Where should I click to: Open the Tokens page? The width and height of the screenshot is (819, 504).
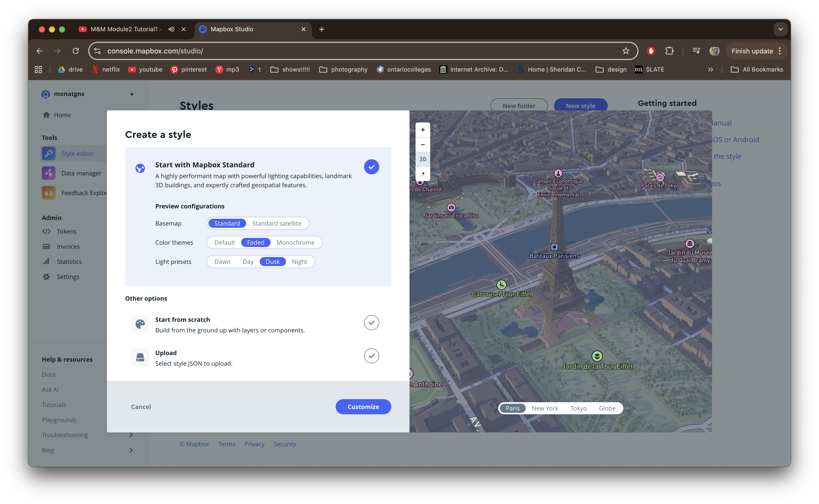[x=66, y=231]
